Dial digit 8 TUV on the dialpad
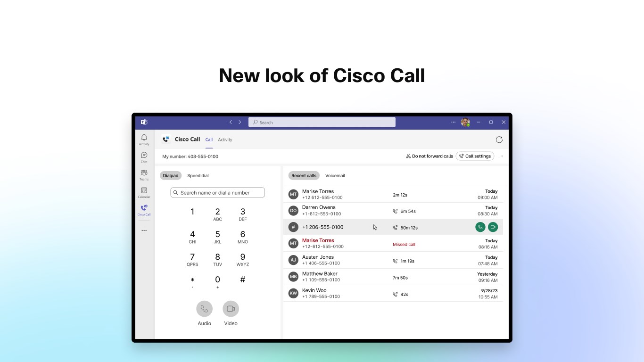The image size is (644, 362). (x=217, y=259)
